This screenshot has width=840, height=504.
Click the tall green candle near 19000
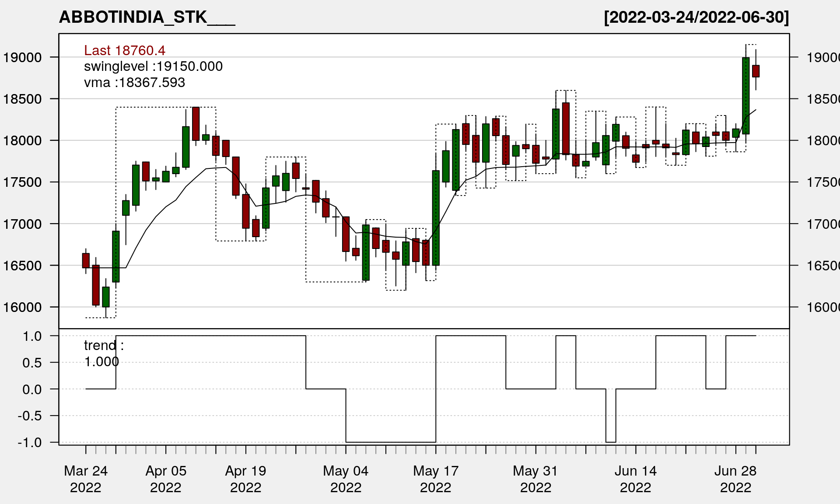point(745,95)
